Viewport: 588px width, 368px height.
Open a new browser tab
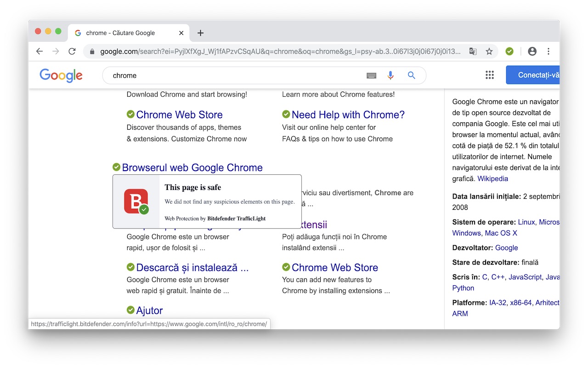coord(200,33)
